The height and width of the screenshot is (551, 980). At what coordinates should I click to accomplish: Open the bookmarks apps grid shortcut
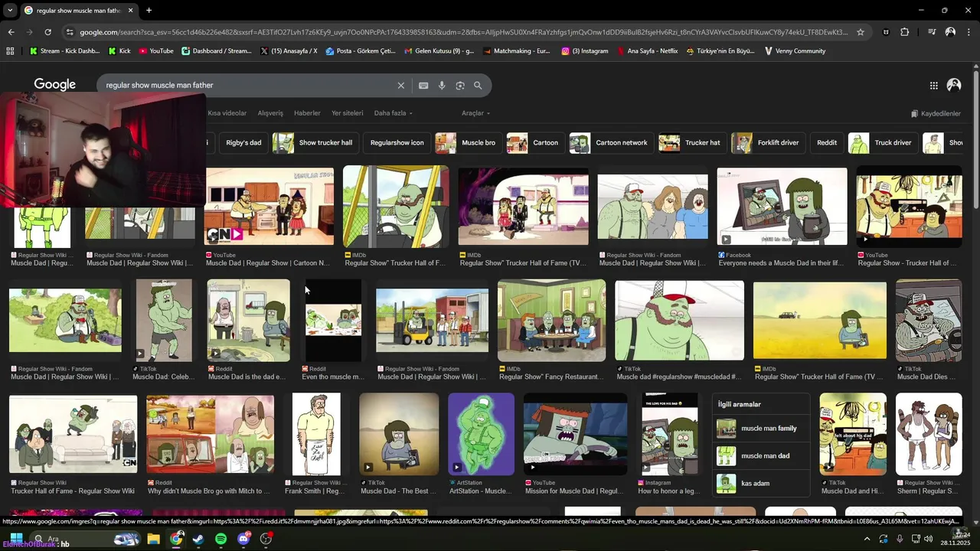click(x=10, y=51)
